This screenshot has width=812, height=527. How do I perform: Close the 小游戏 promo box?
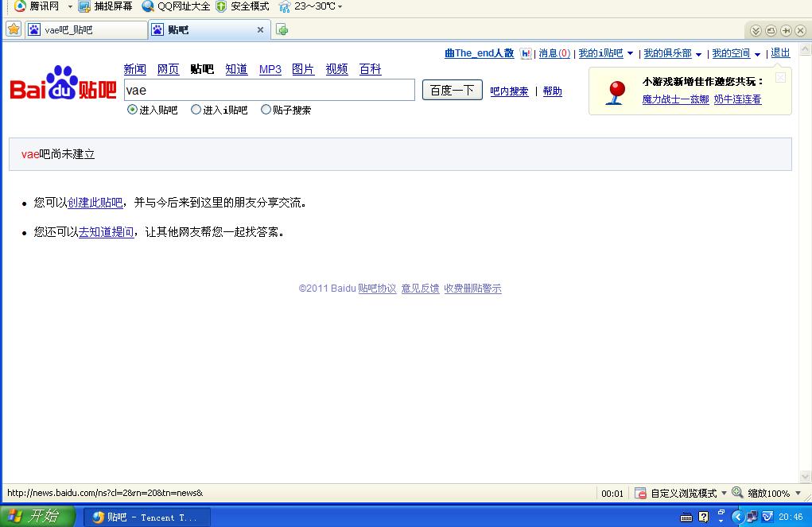coord(780,78)
